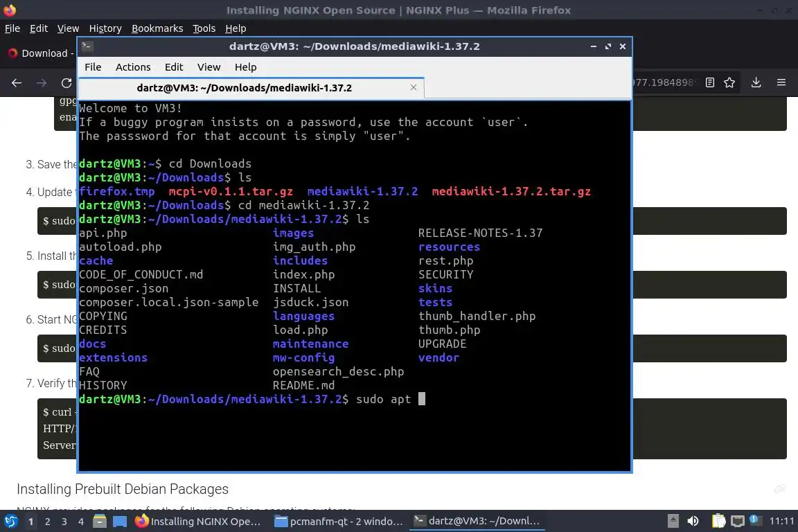This screenshot has width=798, height=532.
Task: Click 'maintenance' directory in terminal listing
Action: tap(310, 344)
